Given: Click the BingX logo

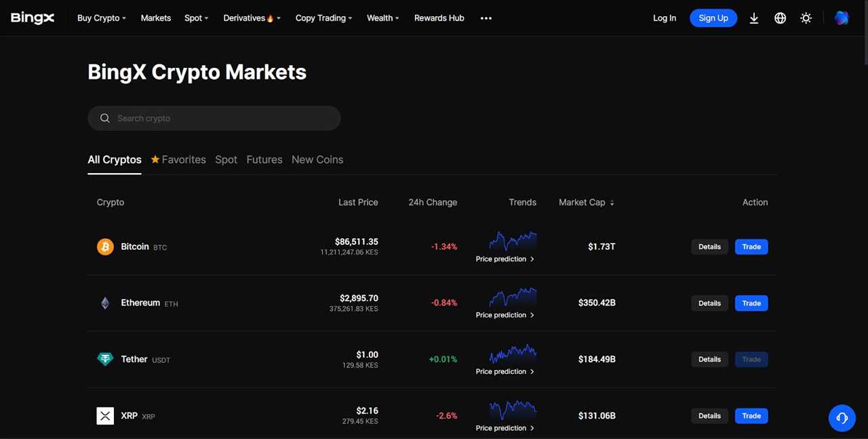Looking at the screenshot, I should coord(32,18).
